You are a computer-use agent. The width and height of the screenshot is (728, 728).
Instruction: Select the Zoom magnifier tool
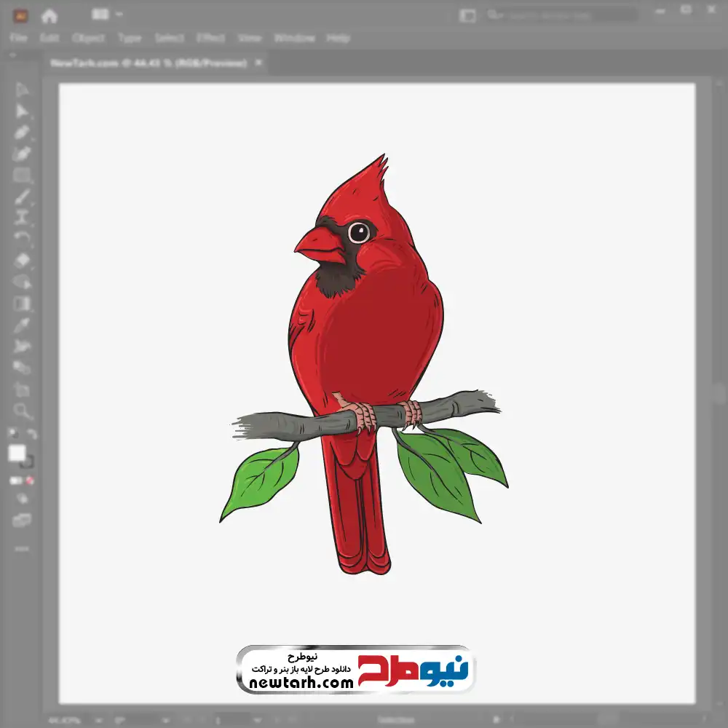(22, 411)
